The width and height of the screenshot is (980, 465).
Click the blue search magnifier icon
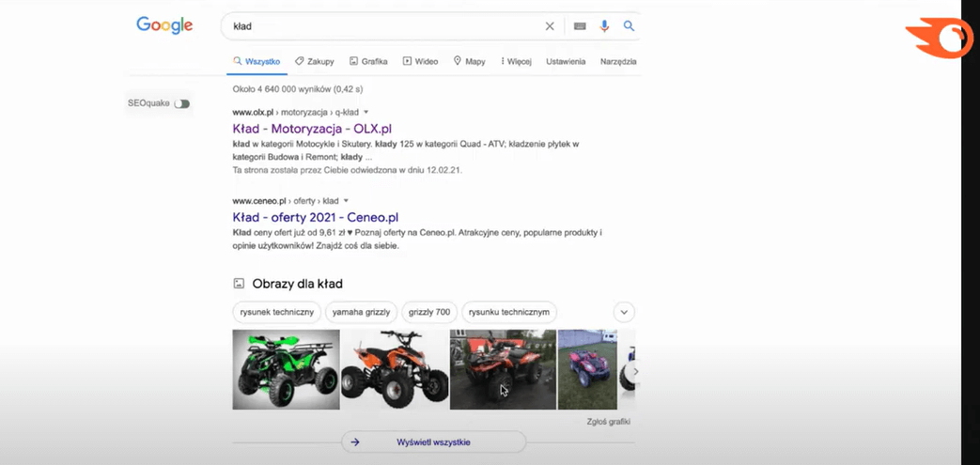tap(630, 26)
